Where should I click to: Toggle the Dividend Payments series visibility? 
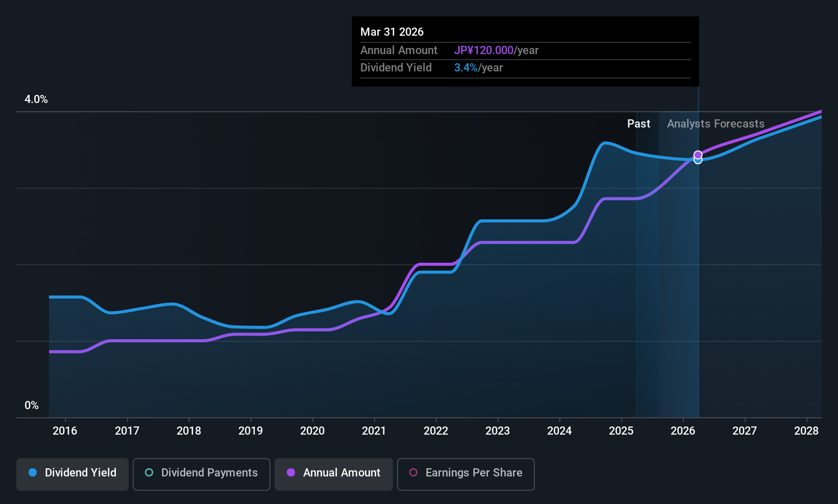[x=201, y=473]
